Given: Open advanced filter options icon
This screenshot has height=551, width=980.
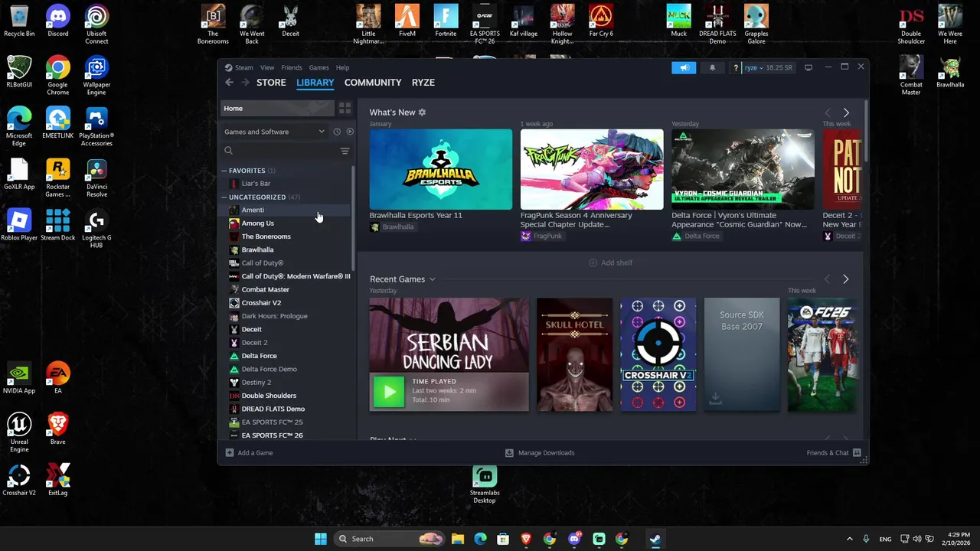Looking at the screenshot, I should coord(345,151).
